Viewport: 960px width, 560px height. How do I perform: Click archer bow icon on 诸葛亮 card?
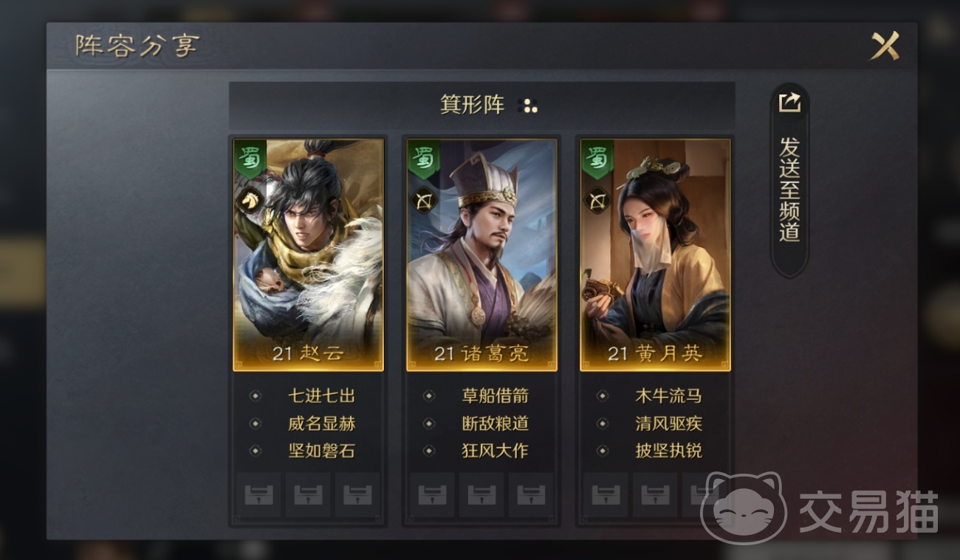coord(424,200)
